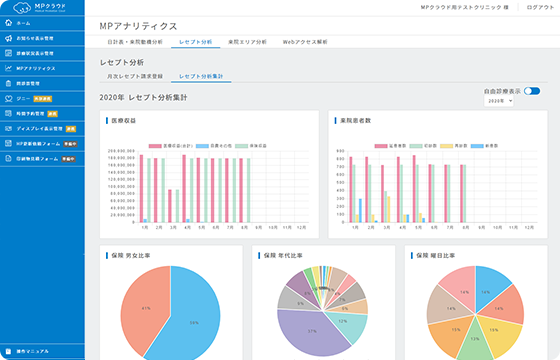This screenshot has width=560, height=360.
Task: Open the ホーム home icon in sidebar
Action: click(x=9, y=23)
